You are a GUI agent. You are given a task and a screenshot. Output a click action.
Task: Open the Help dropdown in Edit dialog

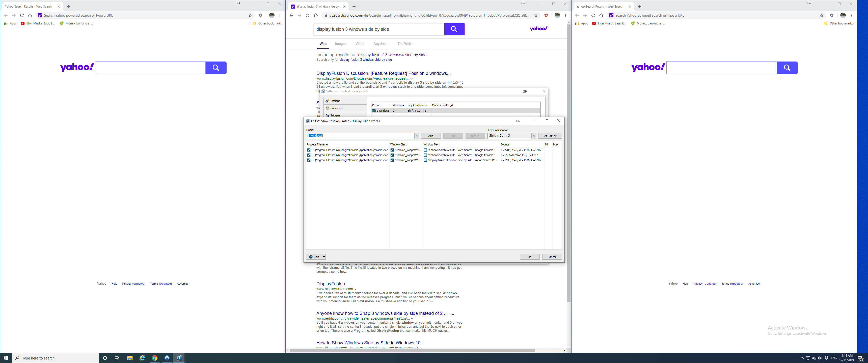click(323, 257)
